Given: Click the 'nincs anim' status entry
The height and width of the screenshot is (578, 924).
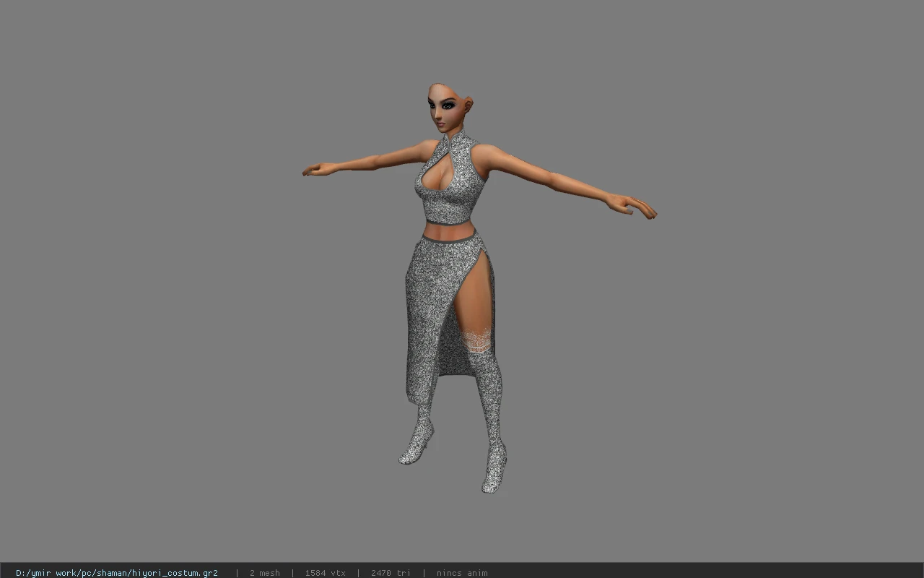Looking at the screenshot, I should pos(462,573).
